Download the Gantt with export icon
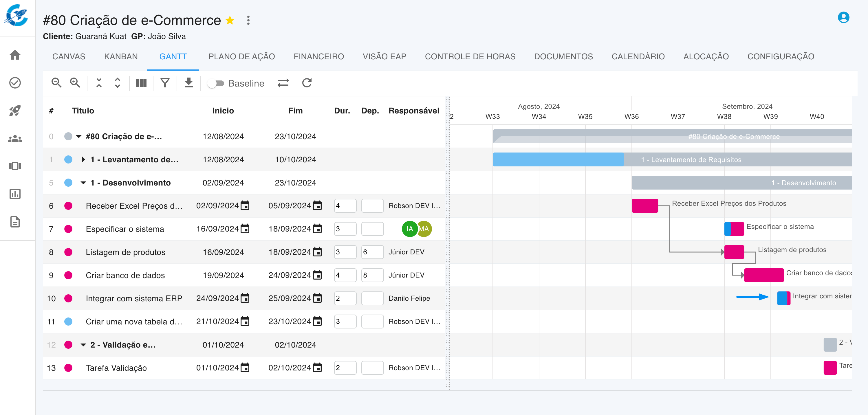This screenshot has width=868, height=415. [x=189, y=83]
